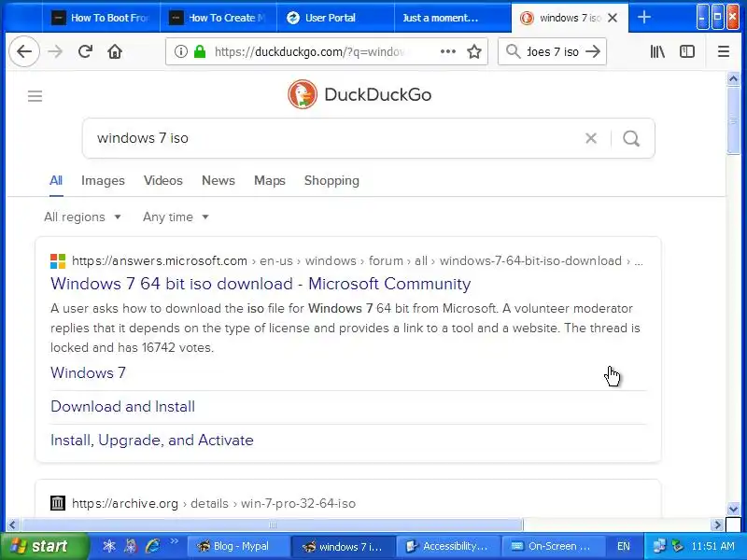
Task: Reload the current page
Action: [x=85, y=51]
